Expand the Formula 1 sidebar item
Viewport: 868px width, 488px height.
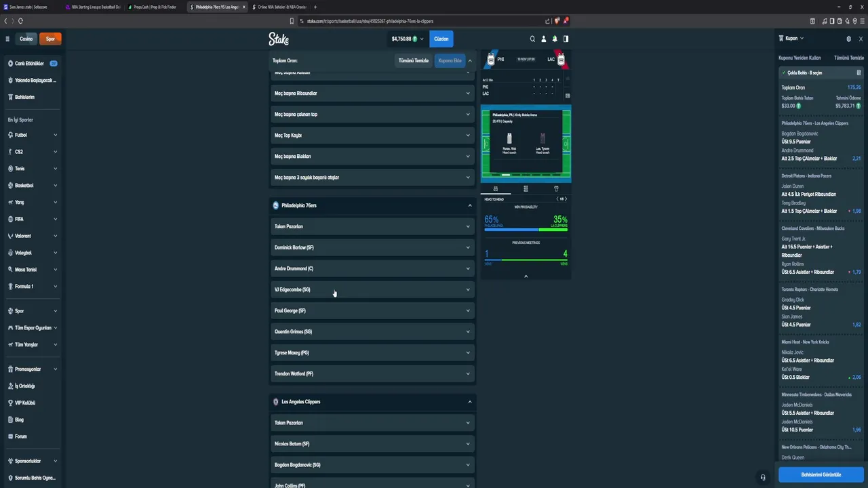coord(32,286)
